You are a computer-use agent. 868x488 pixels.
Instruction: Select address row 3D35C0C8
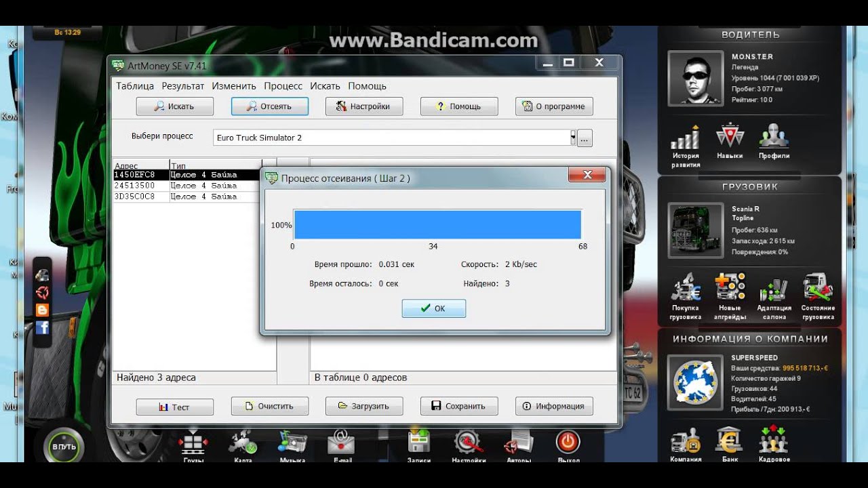point(187,197)
